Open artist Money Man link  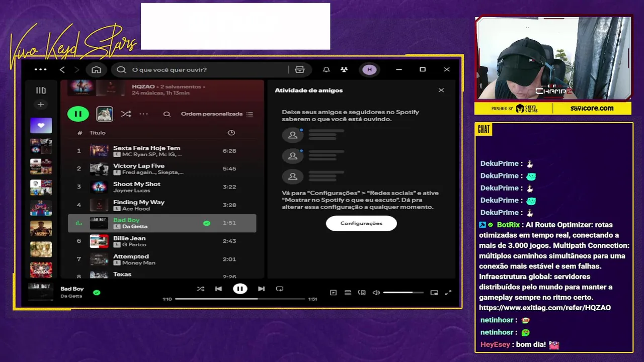139,263
